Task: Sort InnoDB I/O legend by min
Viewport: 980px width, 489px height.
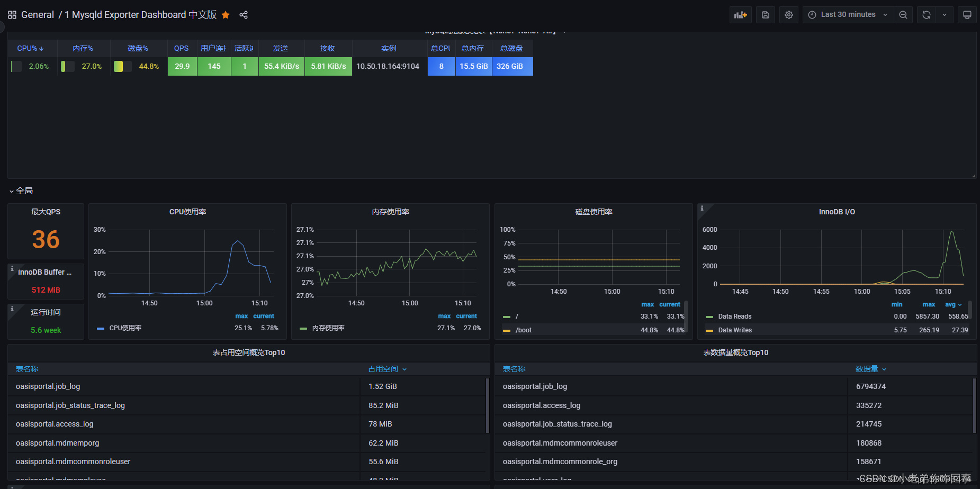Action: 897,304
